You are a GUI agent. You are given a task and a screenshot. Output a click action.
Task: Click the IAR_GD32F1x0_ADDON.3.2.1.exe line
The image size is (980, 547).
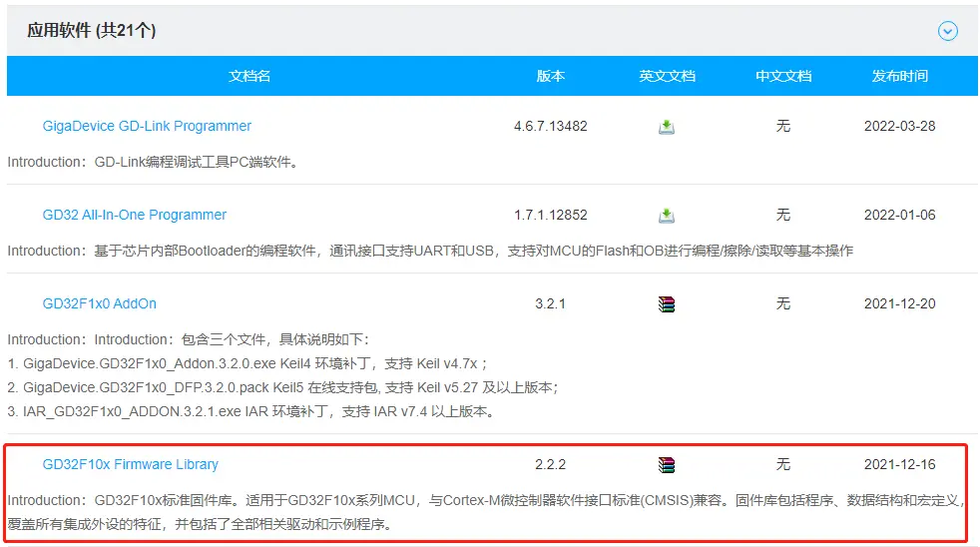pos(252,411)
